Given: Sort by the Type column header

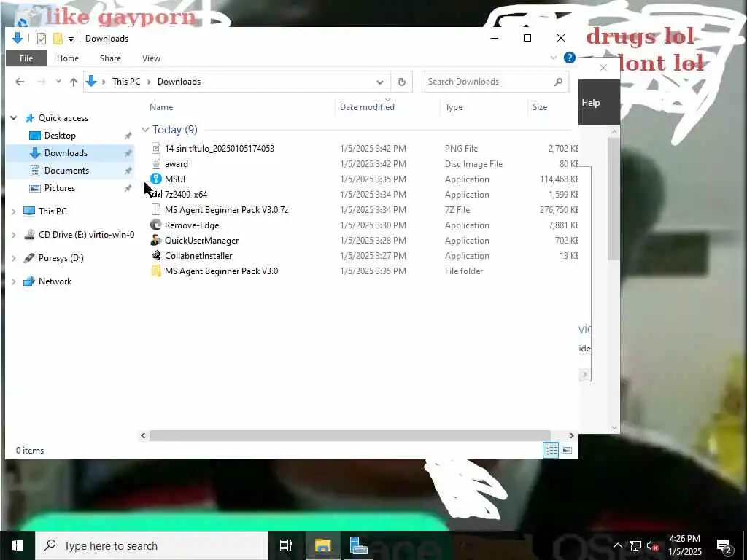Looking at the screenshot, I should [454, 107].
